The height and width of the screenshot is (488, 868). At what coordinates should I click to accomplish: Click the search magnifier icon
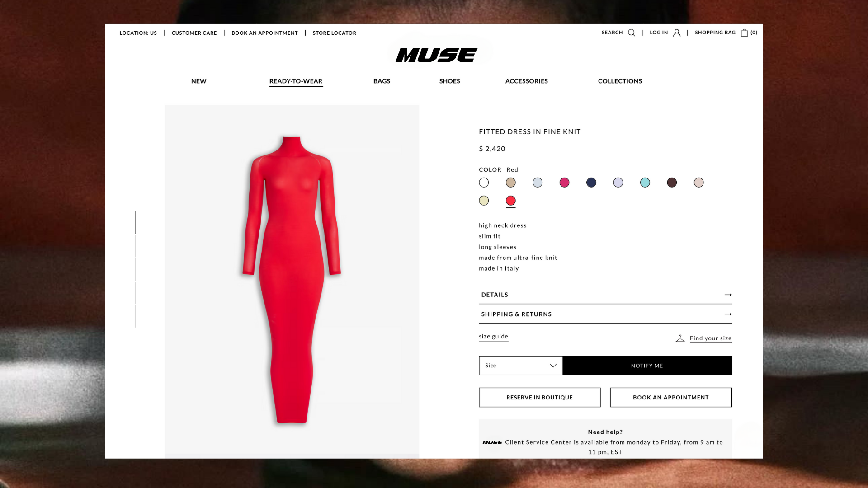click(632, 33)
